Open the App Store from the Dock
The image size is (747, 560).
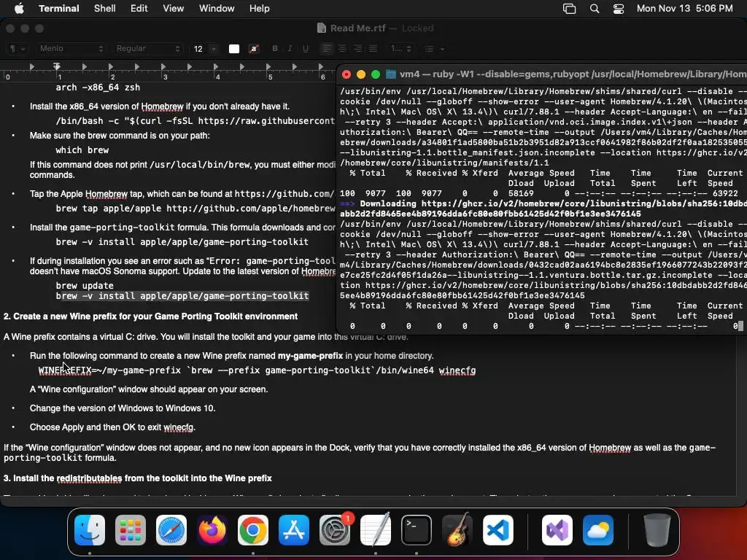point(294,530)
